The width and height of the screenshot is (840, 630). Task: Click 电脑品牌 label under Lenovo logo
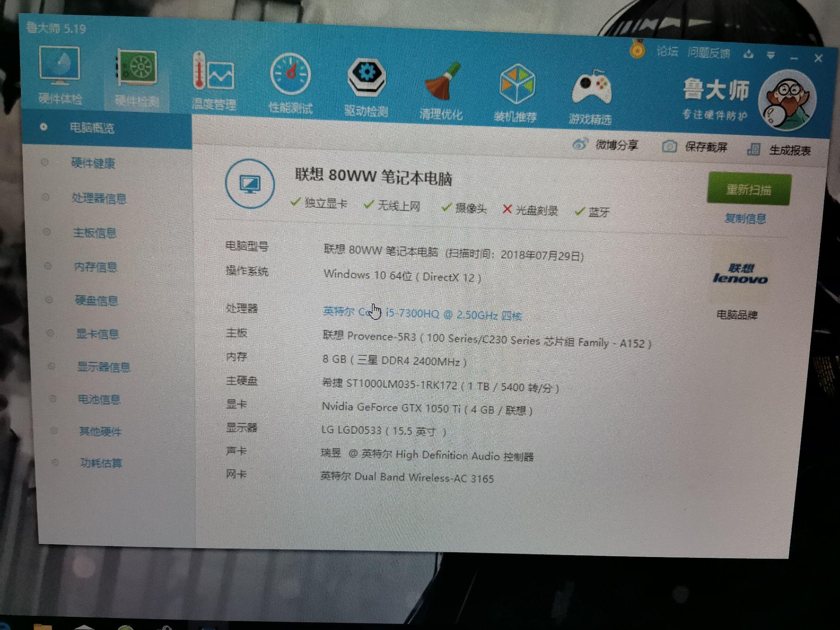(x=737, y=315)
